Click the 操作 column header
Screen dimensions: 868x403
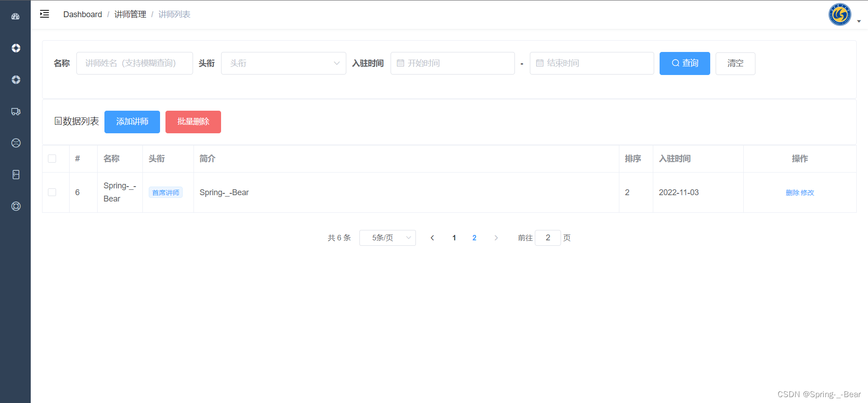coord(800,159)
